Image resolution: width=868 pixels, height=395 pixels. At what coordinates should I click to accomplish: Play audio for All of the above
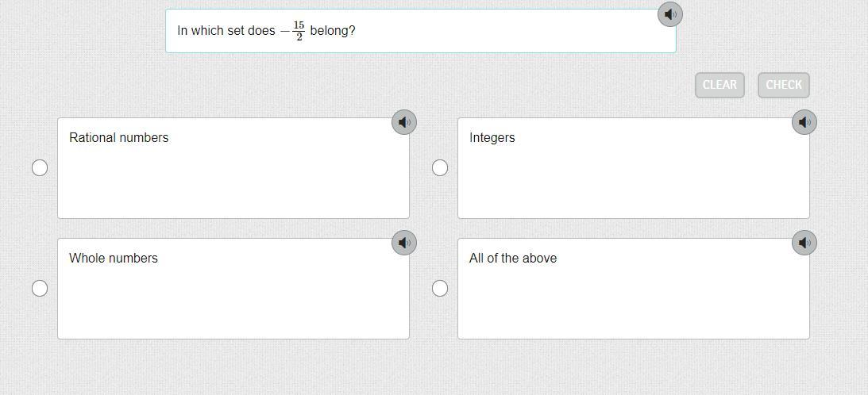coord(804,243)
